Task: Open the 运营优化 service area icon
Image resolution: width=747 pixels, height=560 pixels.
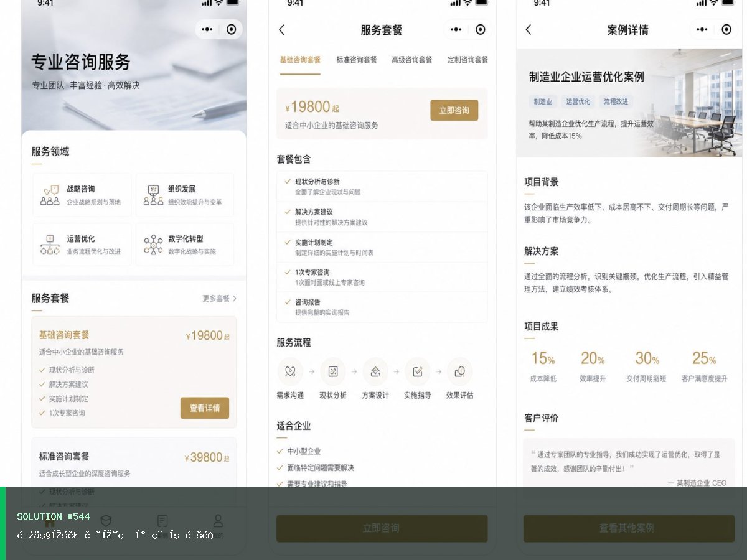Action: pos(50,245)
